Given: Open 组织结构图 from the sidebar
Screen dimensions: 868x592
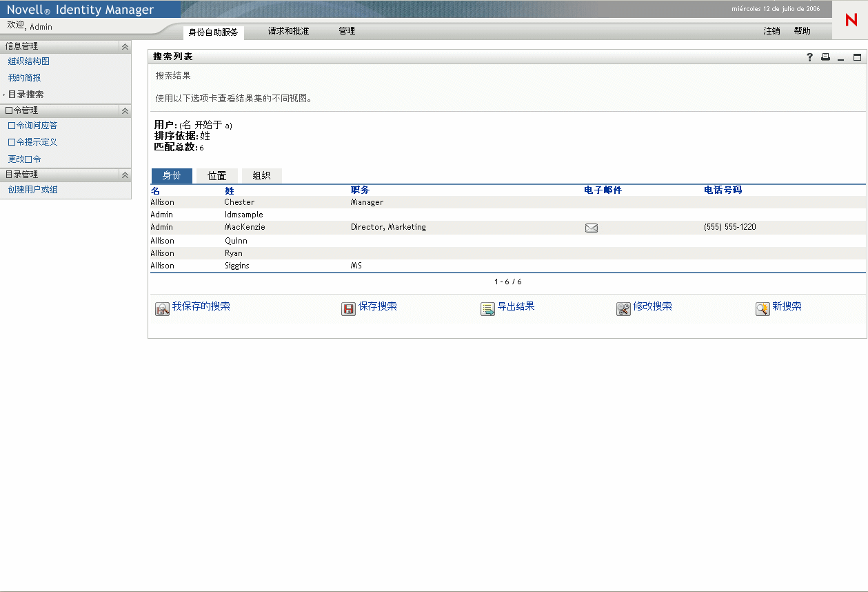Looking at the screenshot, I should (29, 61).
